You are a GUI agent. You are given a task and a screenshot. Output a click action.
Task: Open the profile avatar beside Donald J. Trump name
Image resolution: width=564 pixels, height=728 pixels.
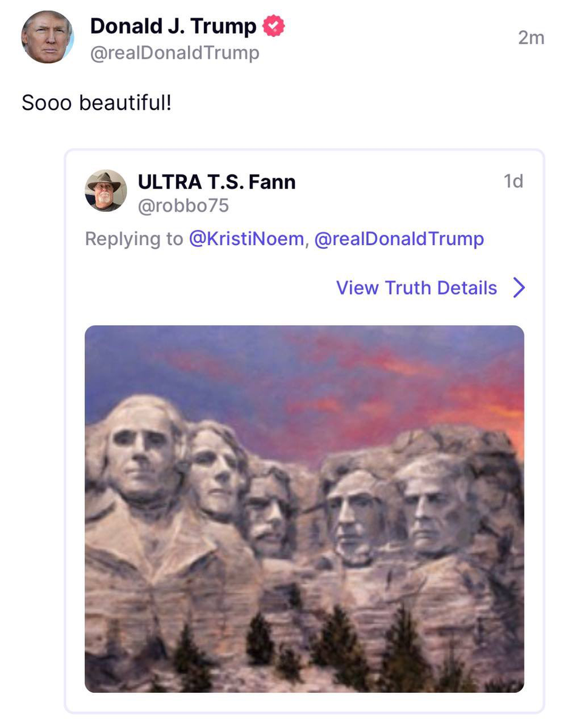[47, 37]
